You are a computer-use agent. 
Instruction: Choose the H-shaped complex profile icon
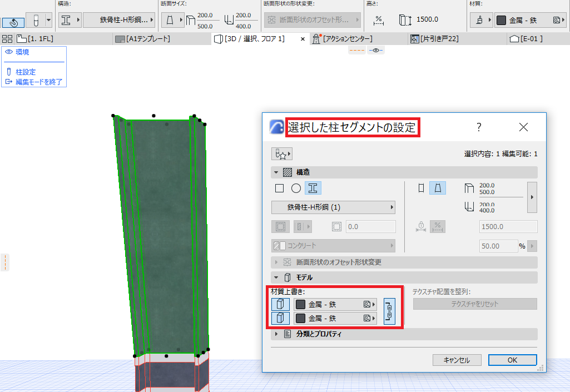click(313, 188)
